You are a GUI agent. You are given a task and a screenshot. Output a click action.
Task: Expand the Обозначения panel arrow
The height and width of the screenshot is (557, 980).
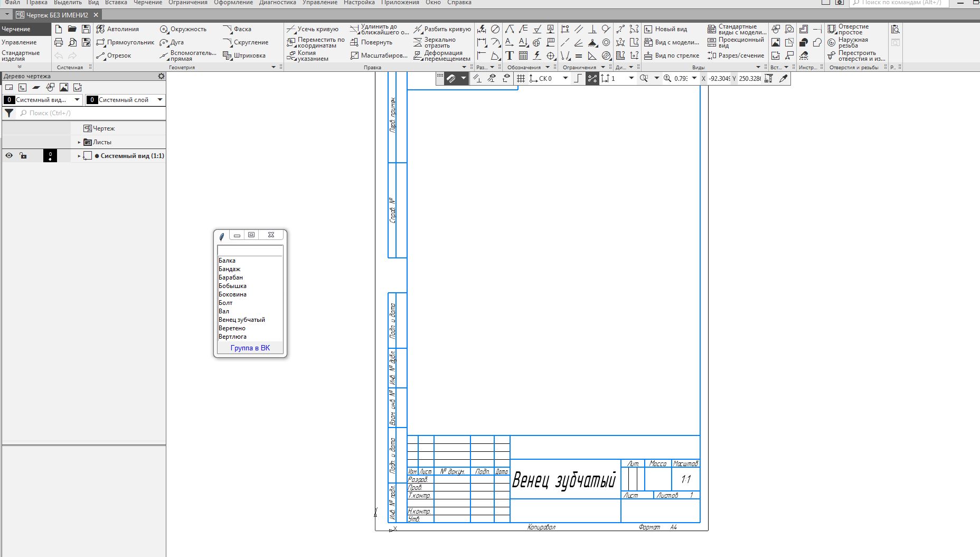click(548, 67)
